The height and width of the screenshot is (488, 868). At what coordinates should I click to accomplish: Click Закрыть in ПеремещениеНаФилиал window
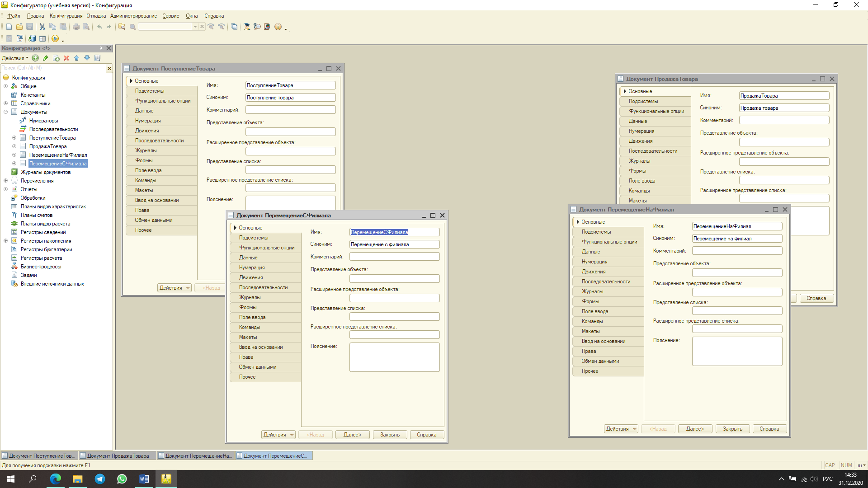[732, 429]
